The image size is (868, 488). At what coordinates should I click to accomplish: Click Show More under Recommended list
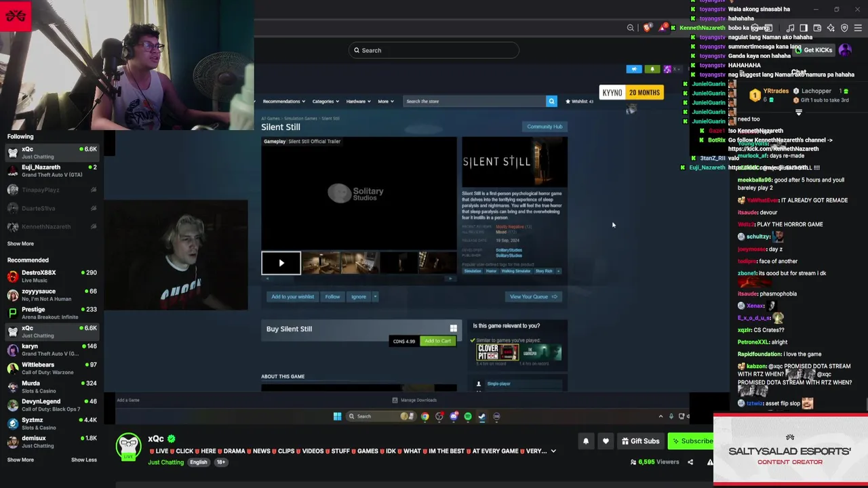[20, 460]
